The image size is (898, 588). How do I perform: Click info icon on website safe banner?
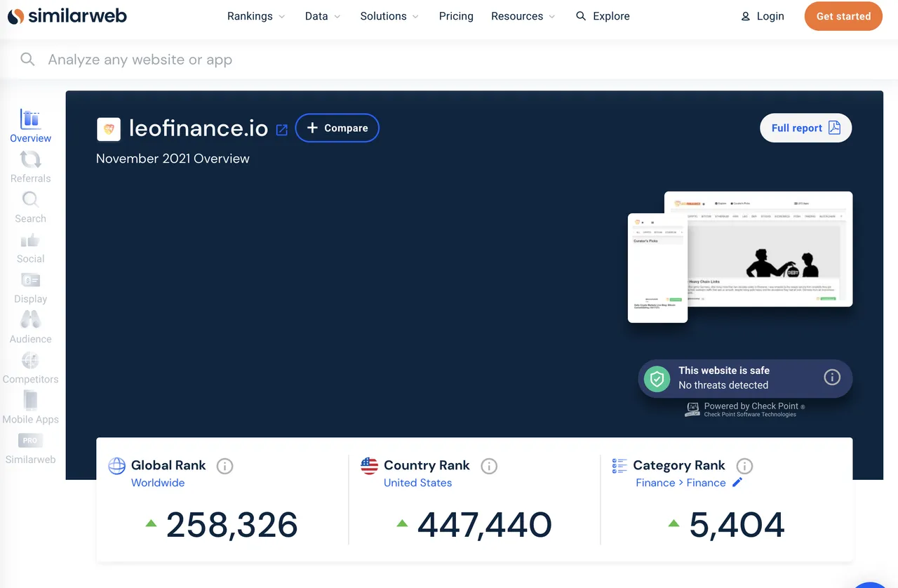832,377
